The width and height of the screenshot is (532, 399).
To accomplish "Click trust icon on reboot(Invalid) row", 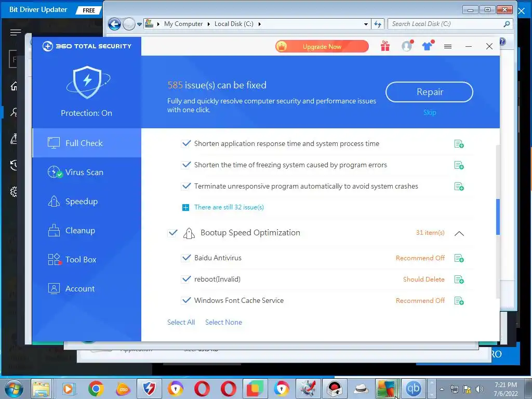I will pos(459,280).
